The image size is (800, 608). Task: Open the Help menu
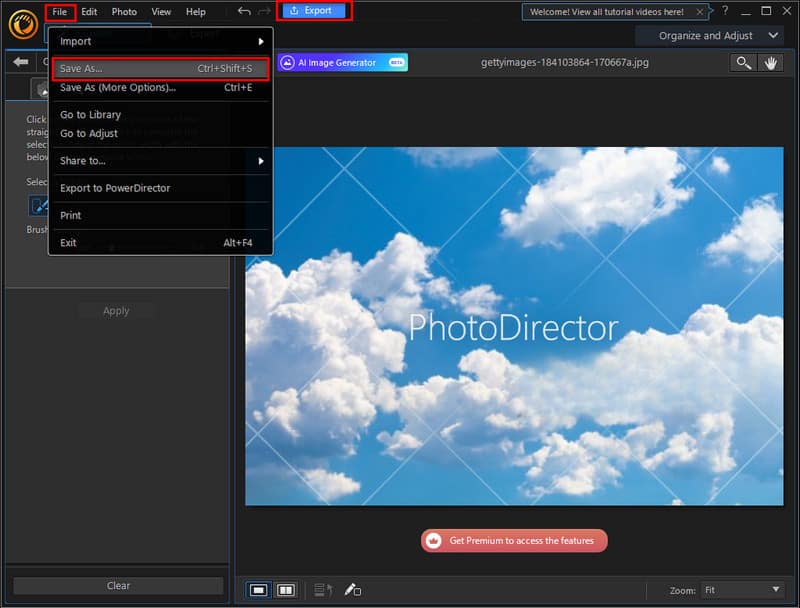[x=195, y=12]
